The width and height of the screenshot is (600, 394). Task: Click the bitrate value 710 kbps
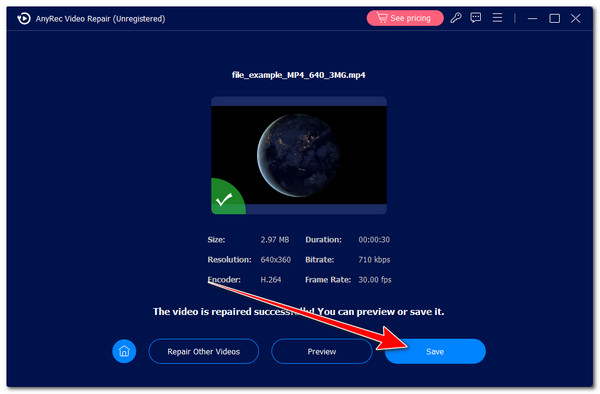tap(374, 260)
